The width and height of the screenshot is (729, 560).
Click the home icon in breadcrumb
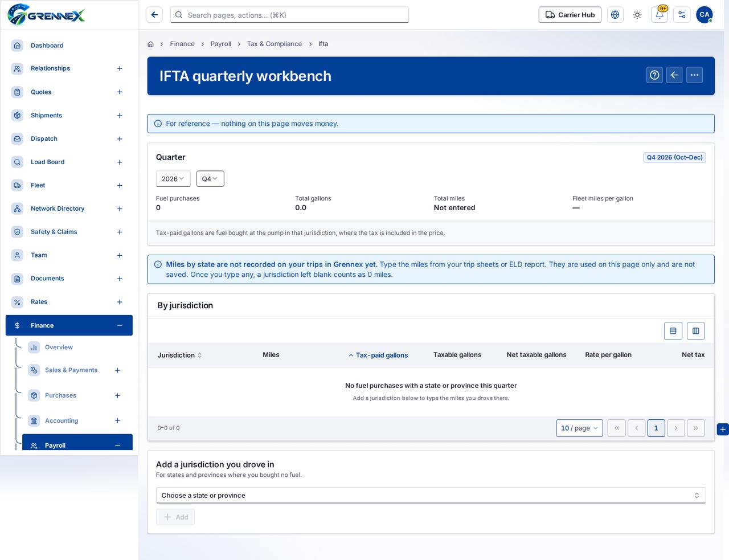coord(150,44)
